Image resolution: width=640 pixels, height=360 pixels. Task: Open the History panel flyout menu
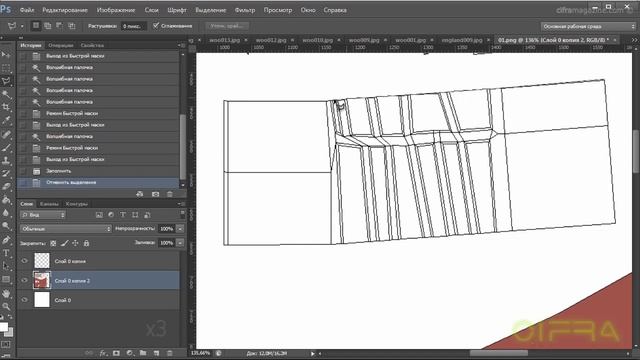(181, 45)
